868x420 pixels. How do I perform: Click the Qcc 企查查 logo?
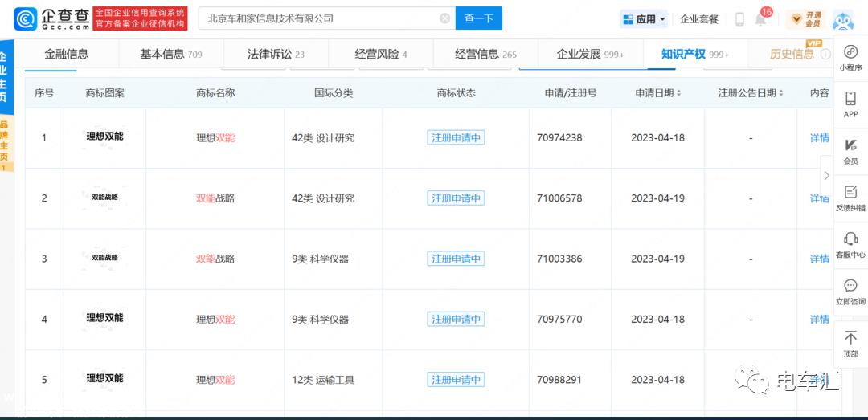(x=52, y=18)
